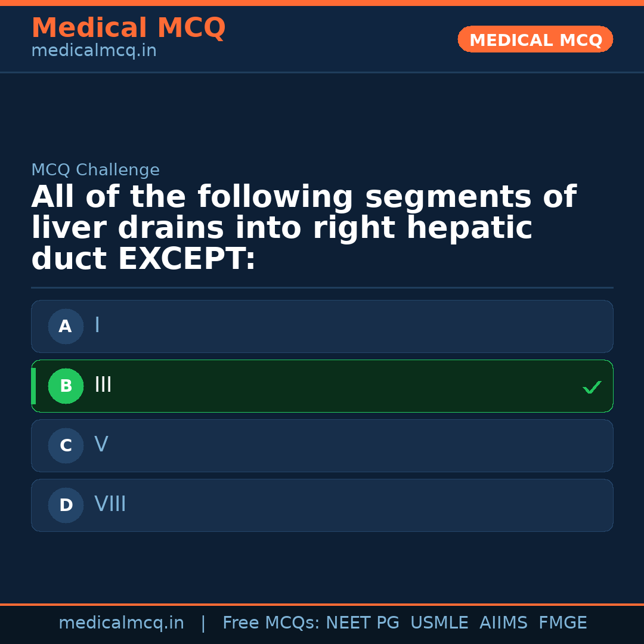Click "NEET PG" in the footer
This screenshot has width=644, height=644.
[x=363, y=623]
